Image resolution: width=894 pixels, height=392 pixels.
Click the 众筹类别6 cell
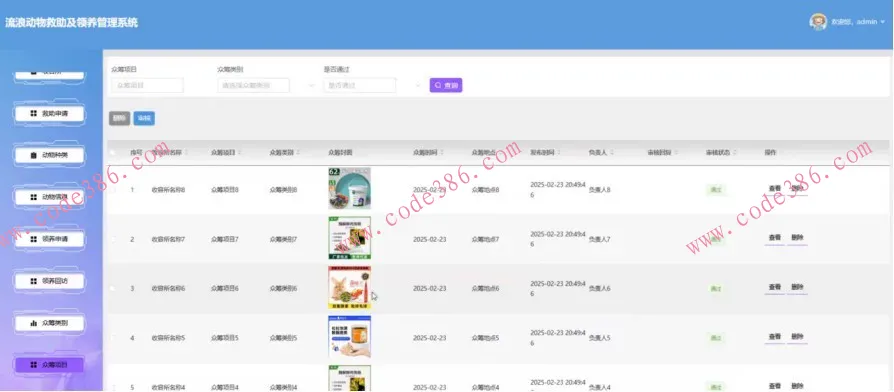click(283, 289)
